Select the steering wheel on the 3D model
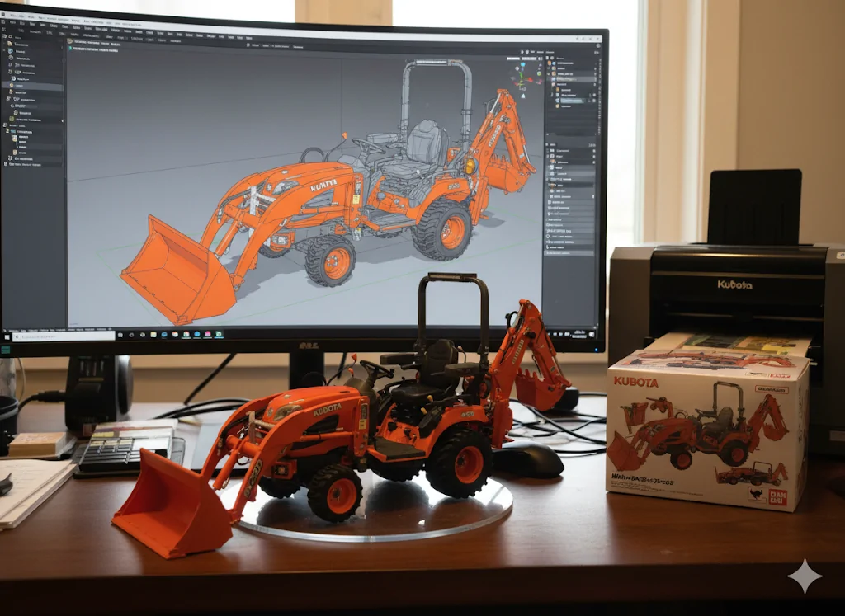This screenshot has height=616, width=845. point(368,146)
